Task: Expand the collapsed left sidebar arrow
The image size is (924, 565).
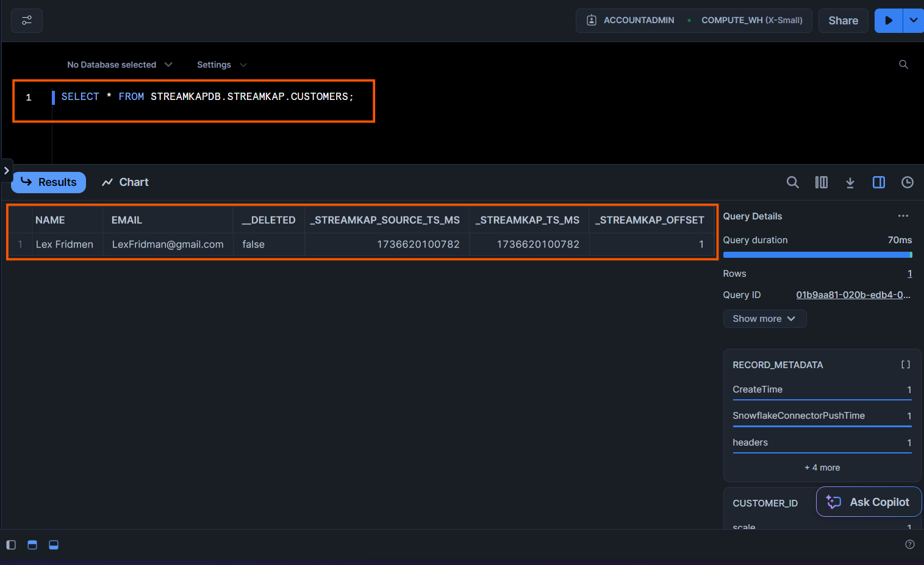Action: click(x=6, y=171)
